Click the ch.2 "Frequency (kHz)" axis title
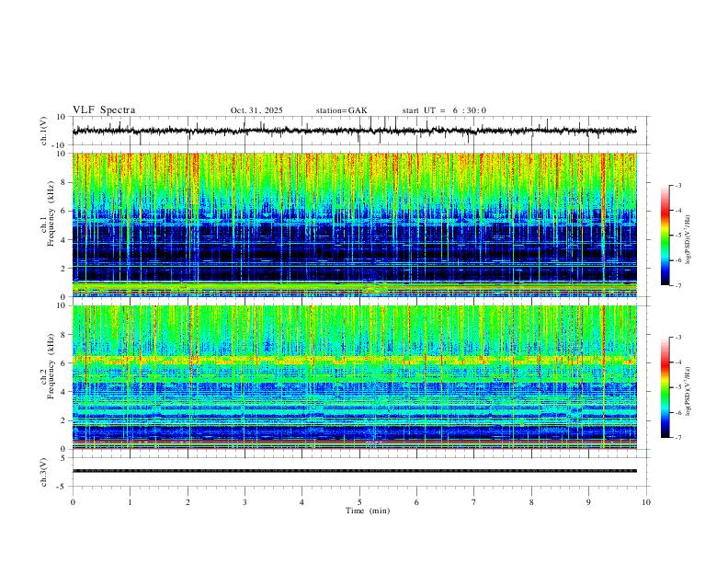This screenshot has width=728, height=563. [x=51, y=366]
